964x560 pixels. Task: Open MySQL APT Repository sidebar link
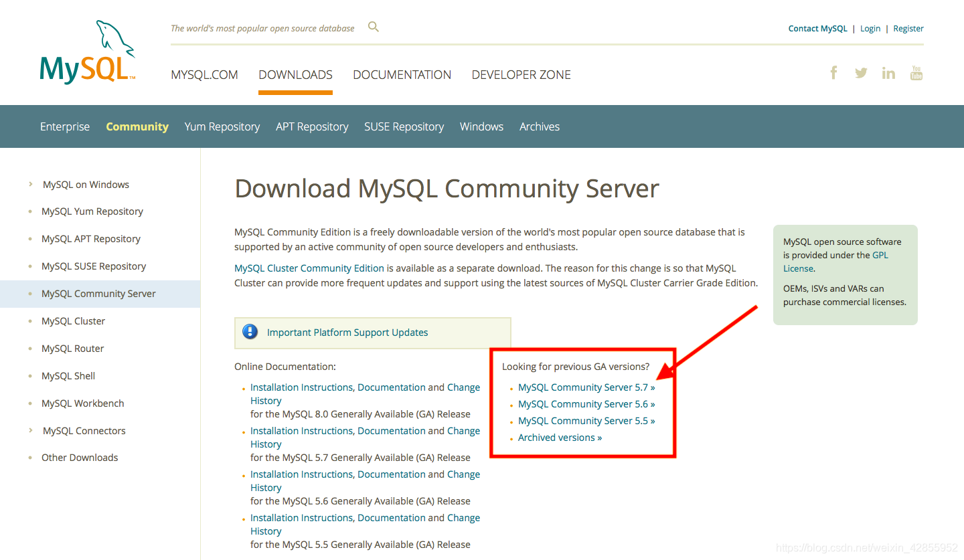91,239
